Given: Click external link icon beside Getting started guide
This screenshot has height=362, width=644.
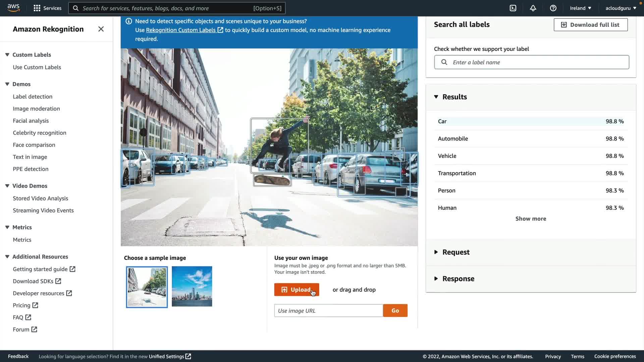Looking at the screenshot, I should (72, 269).
